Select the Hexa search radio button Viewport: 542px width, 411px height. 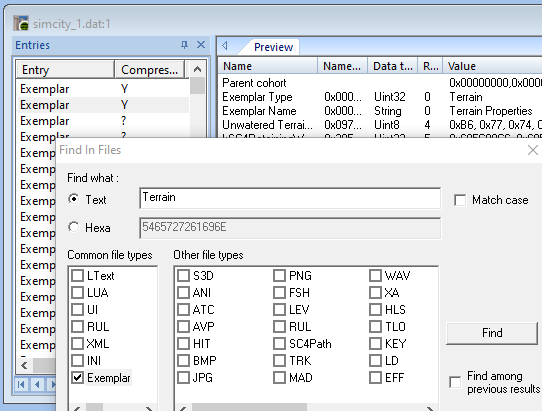pos(74,227)
